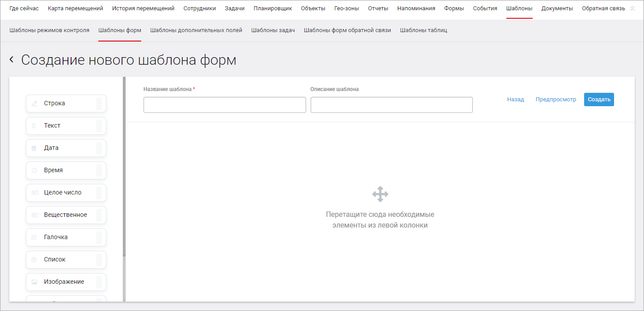Click the dropdown list icon beside Список
This screenshot has height=311, width=644.
point(34,260)
